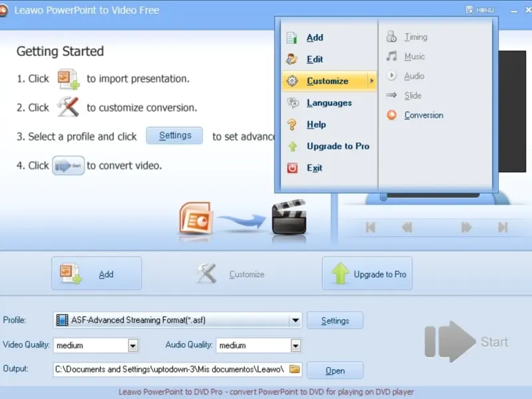532x399 pixels.
Task: Click the large Upgrade to Pro button
Action: (367, 273)
